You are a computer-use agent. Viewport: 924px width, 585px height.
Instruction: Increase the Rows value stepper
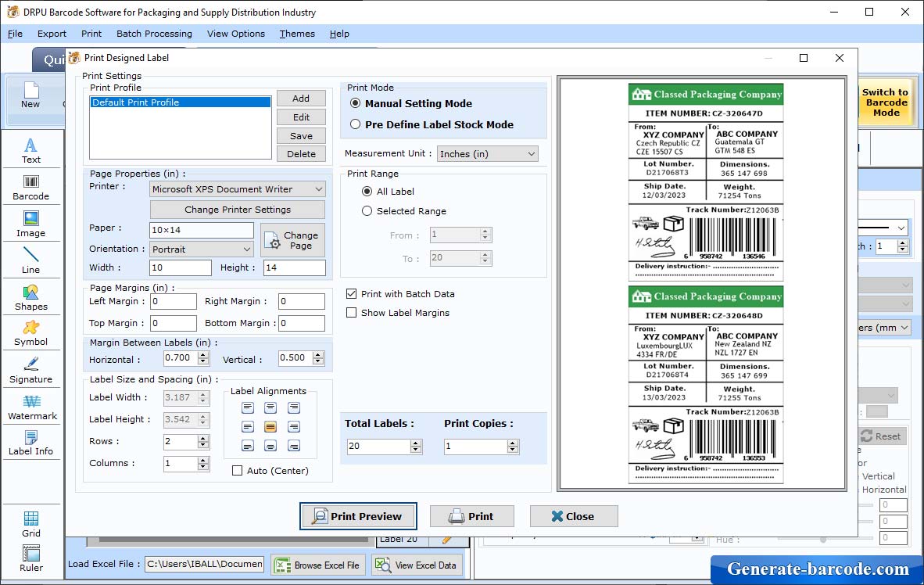pyautogui.click(x=203, y=438)
